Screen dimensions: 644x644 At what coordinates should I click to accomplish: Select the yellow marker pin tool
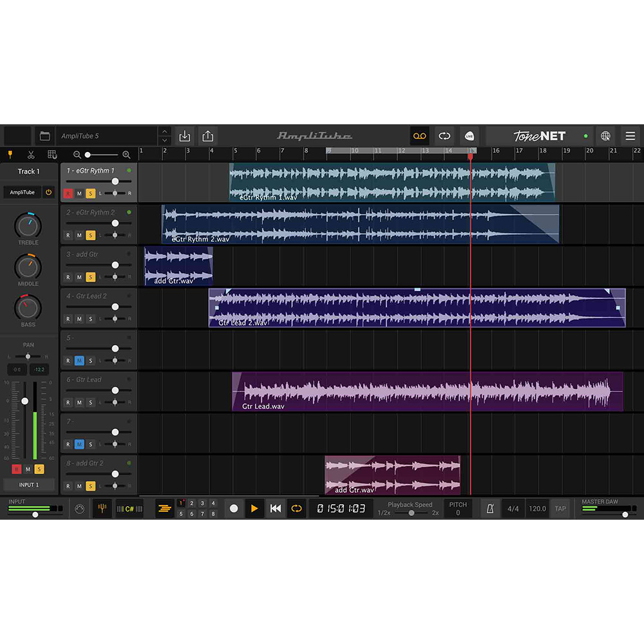tap(10, 155)
